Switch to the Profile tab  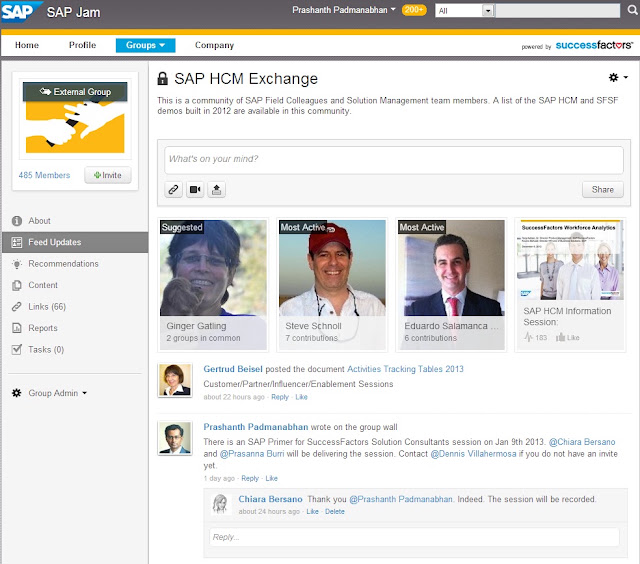coord(82,45)
